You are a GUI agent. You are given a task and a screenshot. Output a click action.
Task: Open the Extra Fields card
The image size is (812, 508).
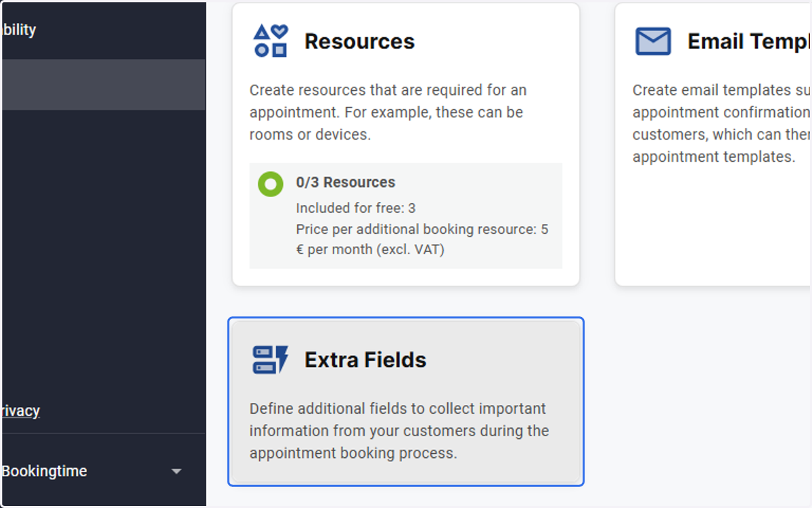[406, 402]
